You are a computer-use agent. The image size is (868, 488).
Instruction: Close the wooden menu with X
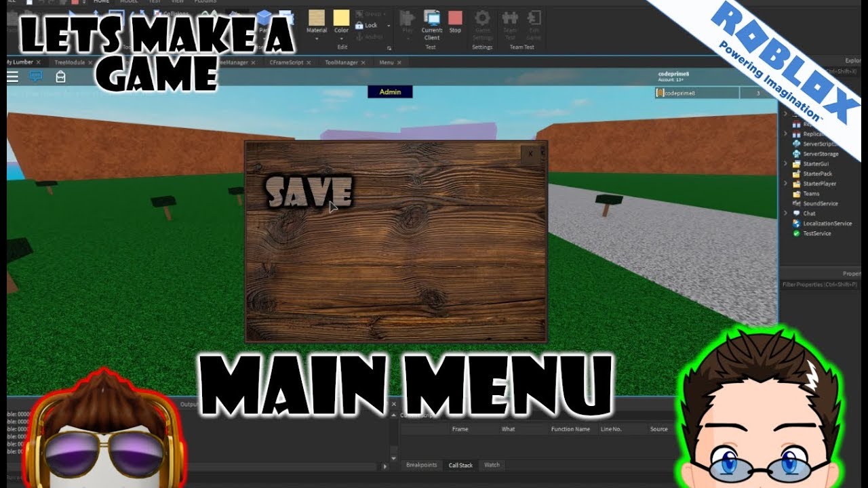point(530,154)
